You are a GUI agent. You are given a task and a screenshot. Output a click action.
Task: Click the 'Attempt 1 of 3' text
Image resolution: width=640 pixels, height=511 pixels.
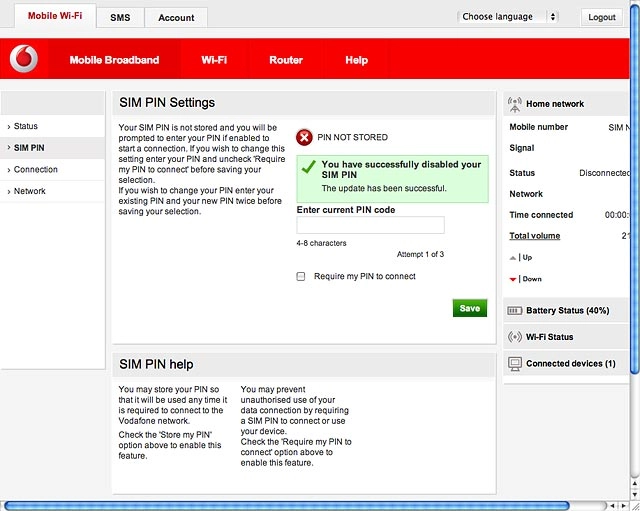[x=420, y=254]
